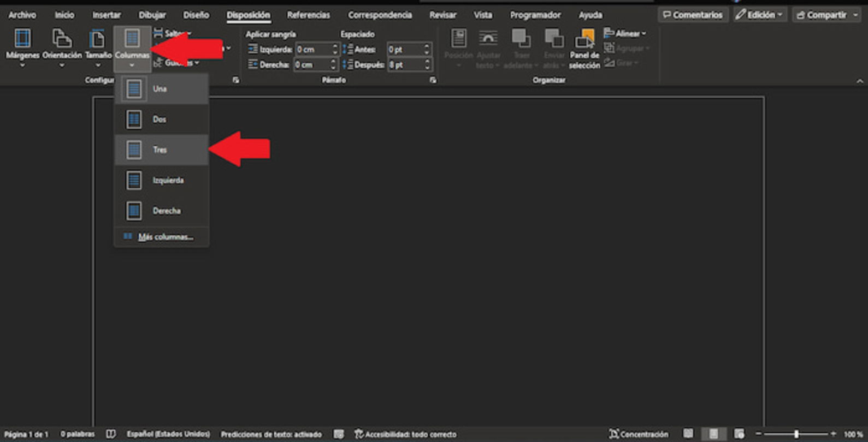The height and width of the screenshot is (442, 868).
Task: Open the Vista tab
Action: (483, 15)
